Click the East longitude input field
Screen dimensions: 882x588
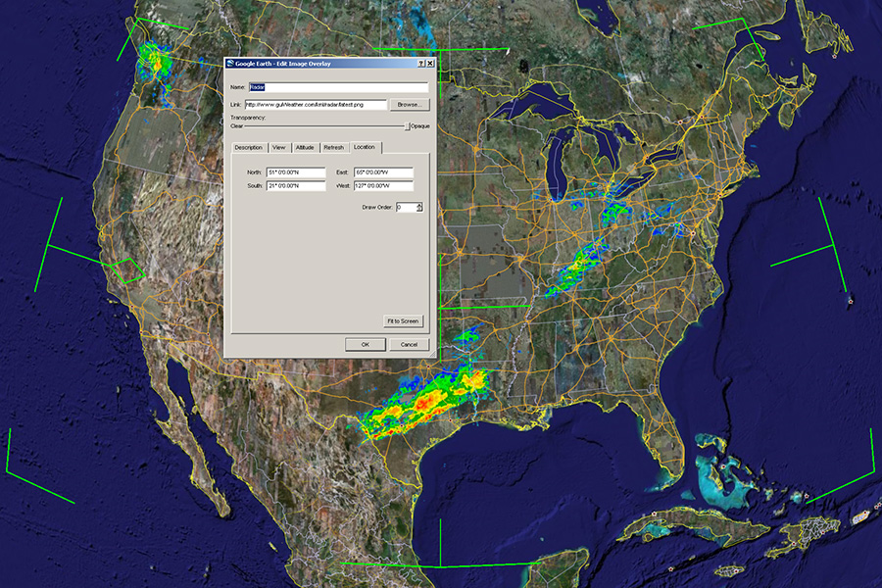tap(383, 172)
